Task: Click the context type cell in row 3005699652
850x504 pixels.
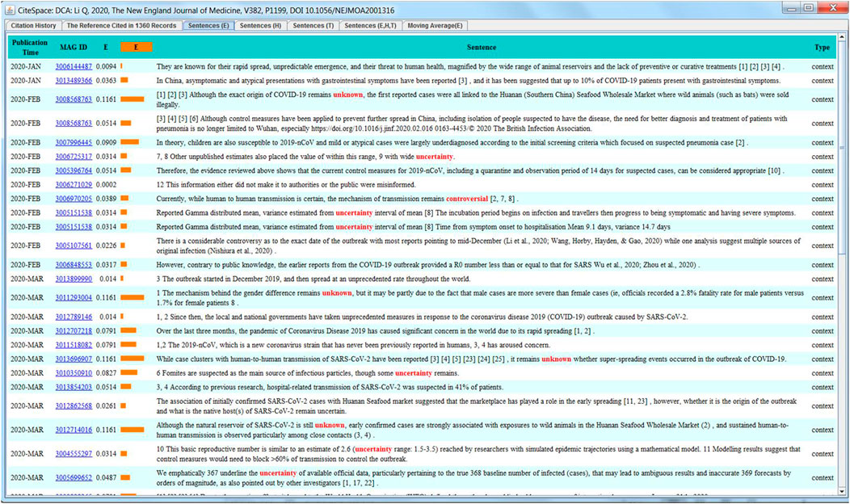Action: [823, 477]
